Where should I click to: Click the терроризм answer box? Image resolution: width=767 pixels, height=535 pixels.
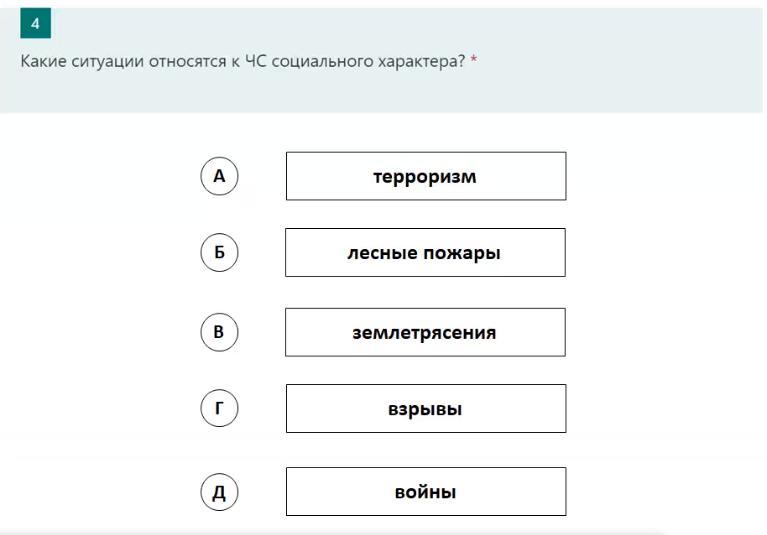click(426, 176)
